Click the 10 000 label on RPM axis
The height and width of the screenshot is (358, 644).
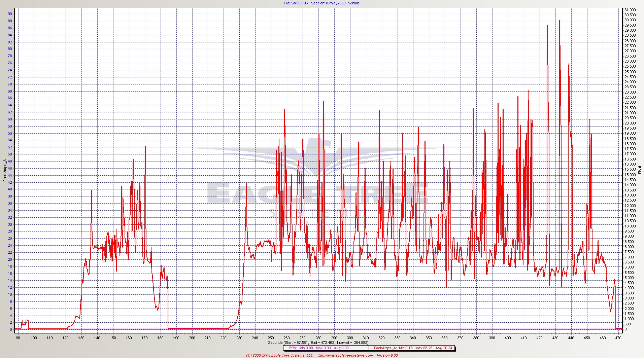[x=630, y=226]
